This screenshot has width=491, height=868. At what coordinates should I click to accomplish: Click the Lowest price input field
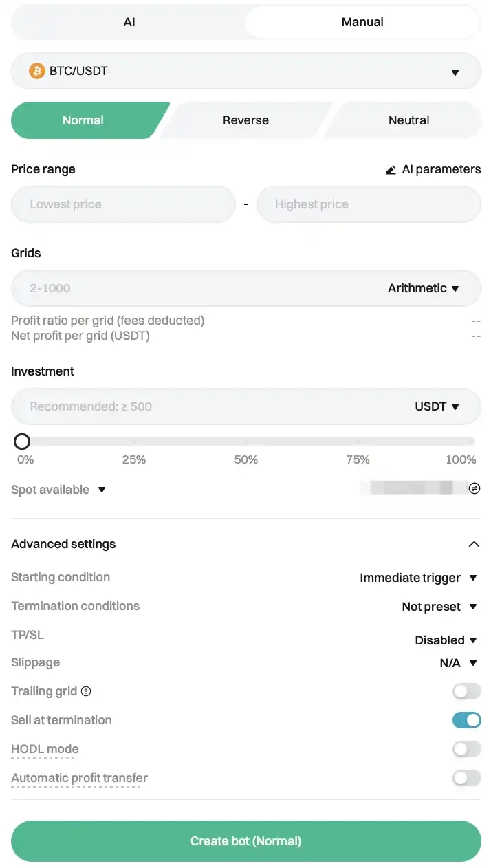pyautogui.click(x=123, y=204)
